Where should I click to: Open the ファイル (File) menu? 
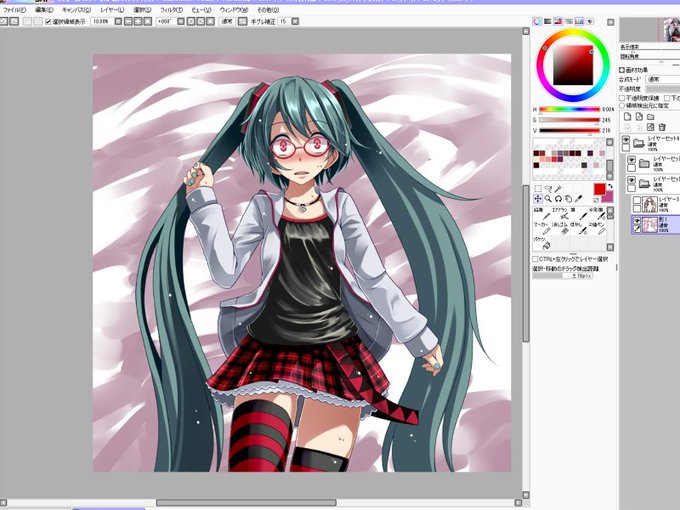point(14,10)
